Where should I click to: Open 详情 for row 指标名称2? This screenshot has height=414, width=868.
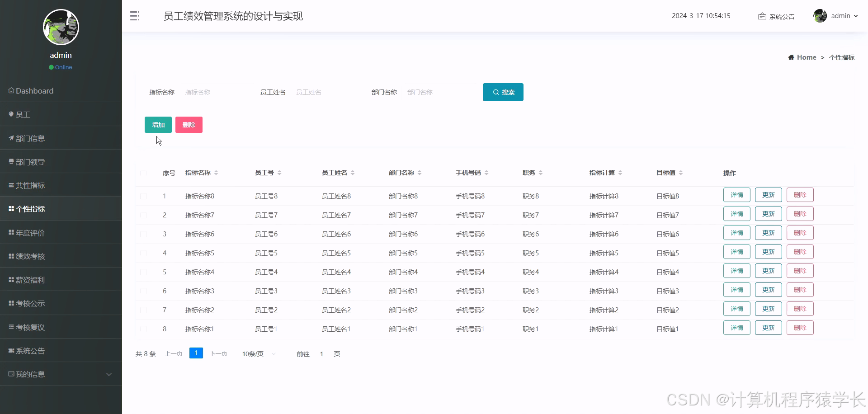pos(737,309)
